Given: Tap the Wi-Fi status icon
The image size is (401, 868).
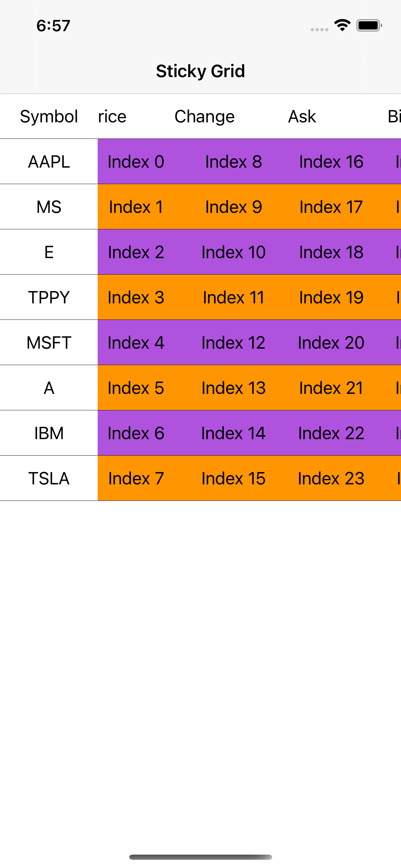Looking at the screenshot, I should tap(342, 25).
